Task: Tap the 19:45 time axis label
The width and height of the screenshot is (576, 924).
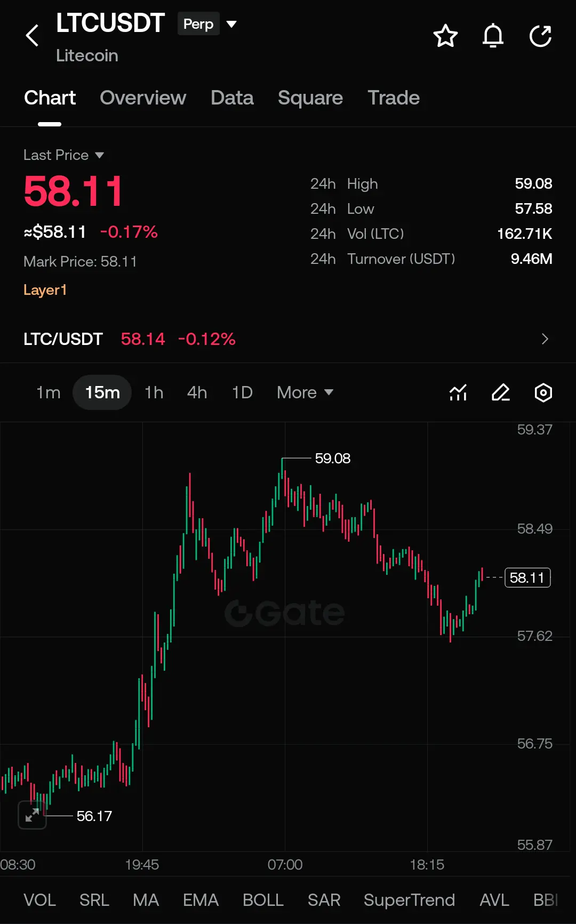Action: coord(142,865)
